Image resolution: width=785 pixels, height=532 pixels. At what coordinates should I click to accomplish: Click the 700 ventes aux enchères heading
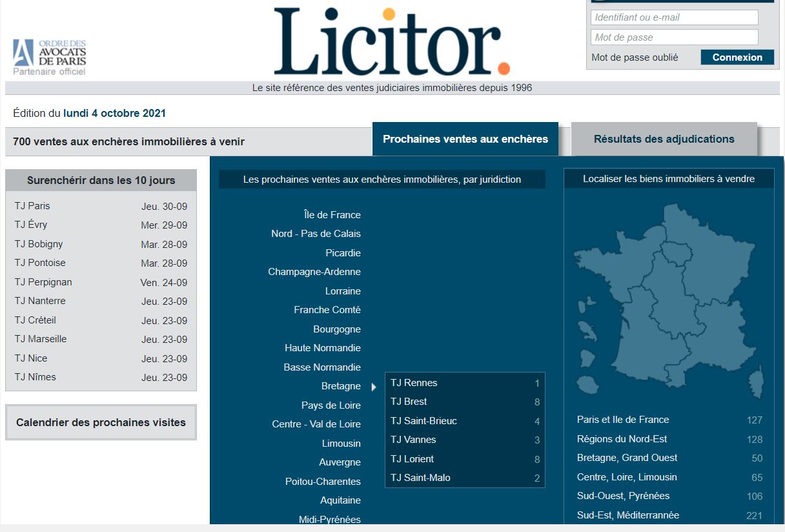(x=128, y=141)
